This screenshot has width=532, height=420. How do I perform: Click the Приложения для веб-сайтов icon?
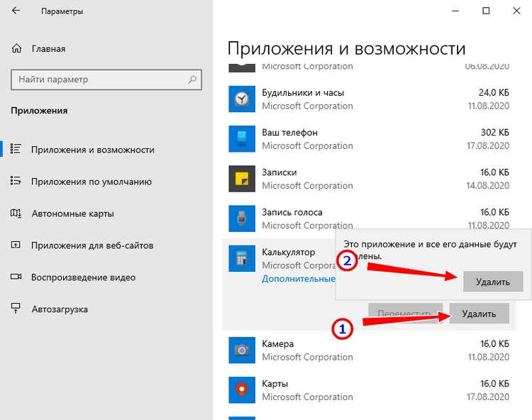[x=16, y=245]
